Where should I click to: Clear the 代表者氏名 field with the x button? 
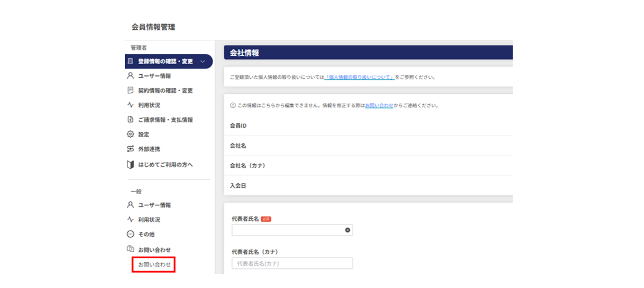click(x=347, y=230)
